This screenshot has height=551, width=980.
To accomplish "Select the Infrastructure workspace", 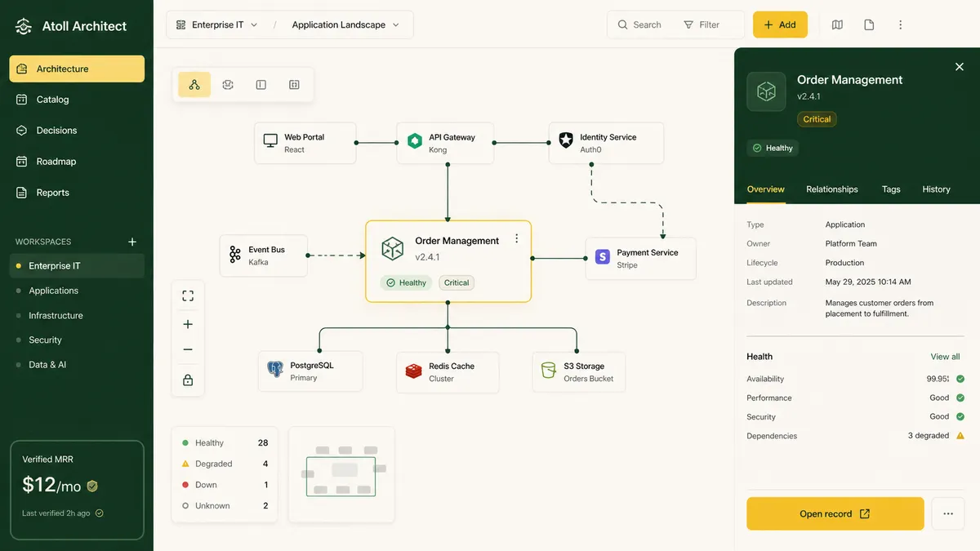I will click(77, 315).
